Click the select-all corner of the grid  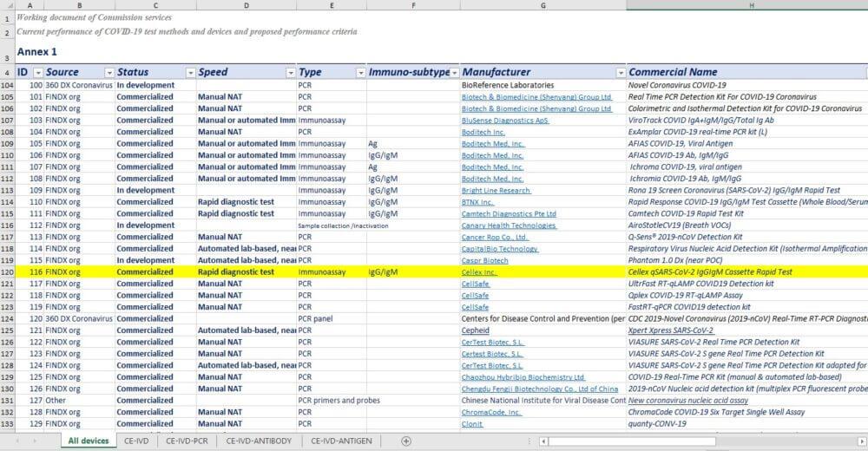coord(7,5)
